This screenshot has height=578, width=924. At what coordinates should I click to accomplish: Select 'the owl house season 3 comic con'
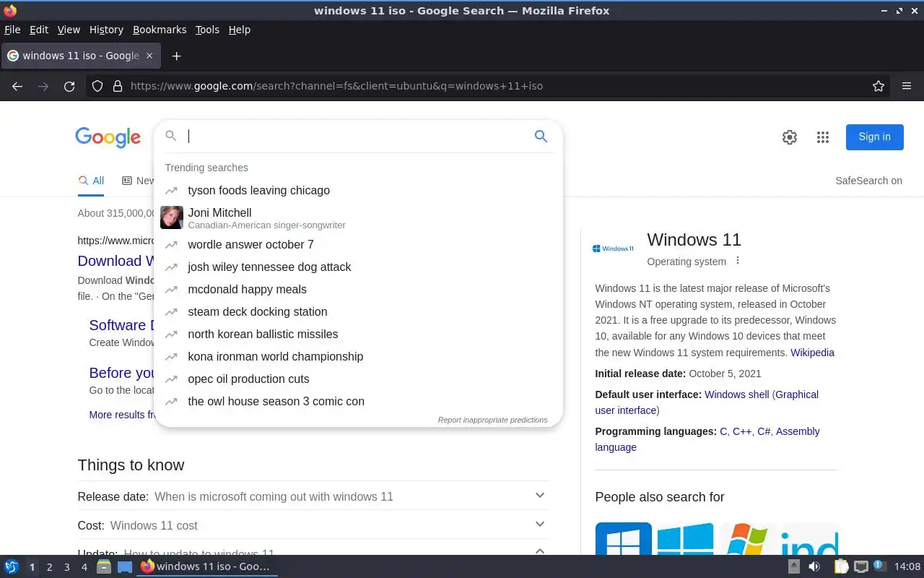click(x=358, y=401)
